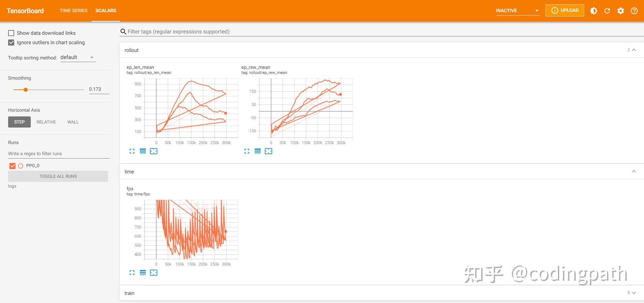Toggle y-axis log scale on ep_rew_mean
Screen dimensions: 644x303
(x=258, y=151)
